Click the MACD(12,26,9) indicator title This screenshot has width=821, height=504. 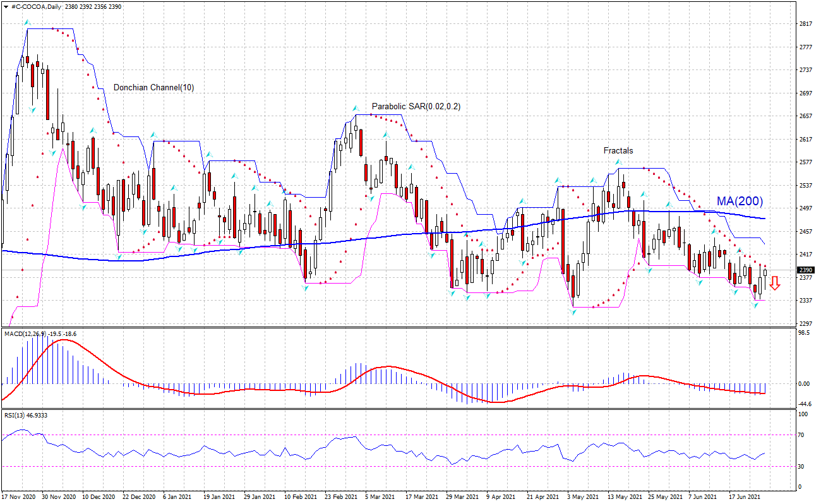point(25,333)
